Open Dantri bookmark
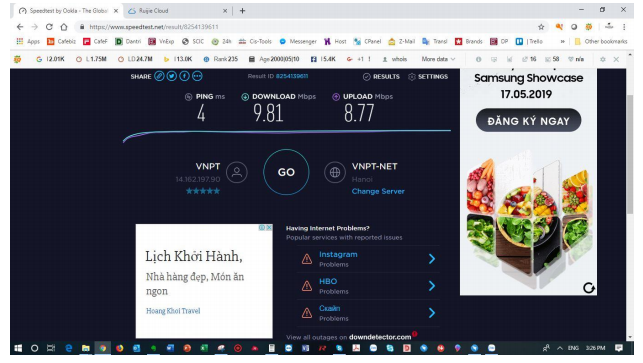The height and width of the screenshot is (363, 643). click(x=128, y=41)
